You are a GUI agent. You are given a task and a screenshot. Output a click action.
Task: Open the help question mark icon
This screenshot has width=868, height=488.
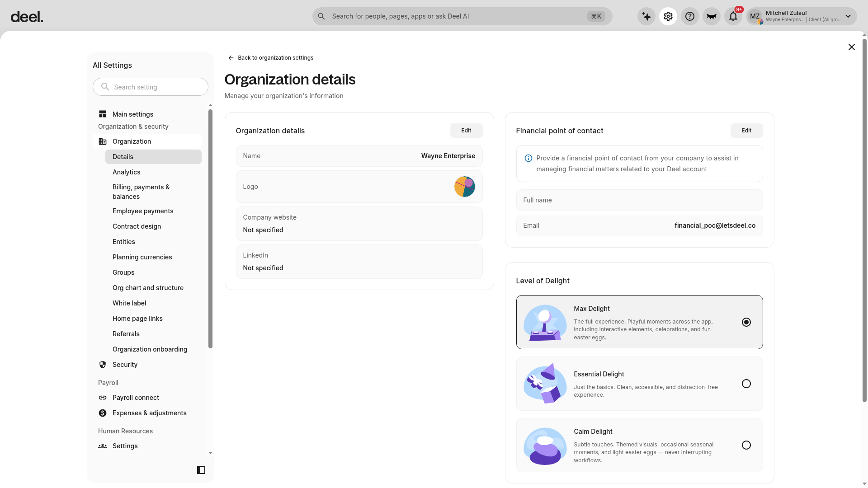coord(690,16)
